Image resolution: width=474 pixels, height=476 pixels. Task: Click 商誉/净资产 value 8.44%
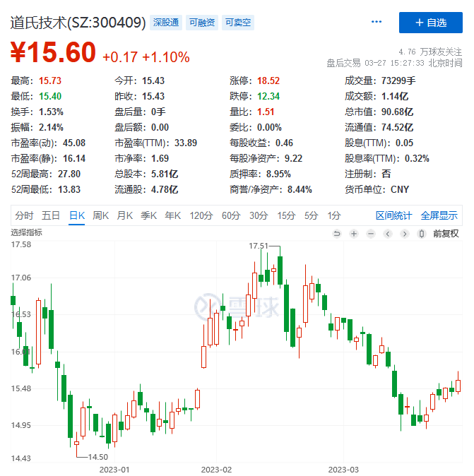tap(300, 189)
